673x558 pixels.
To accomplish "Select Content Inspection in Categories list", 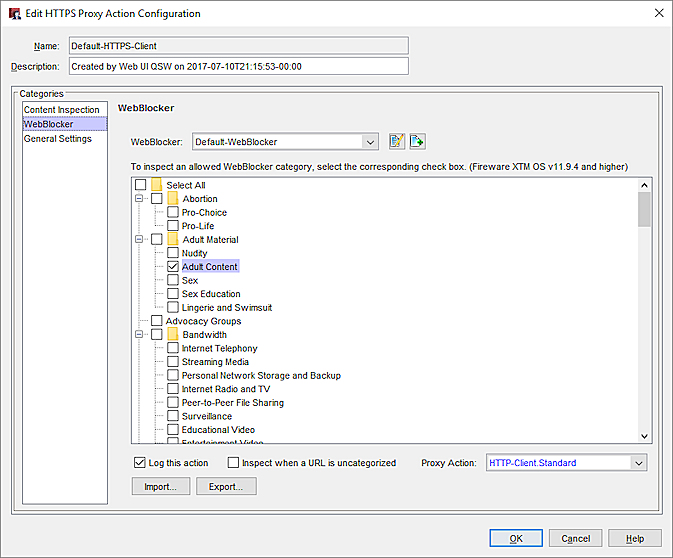I will coord(62,110).
